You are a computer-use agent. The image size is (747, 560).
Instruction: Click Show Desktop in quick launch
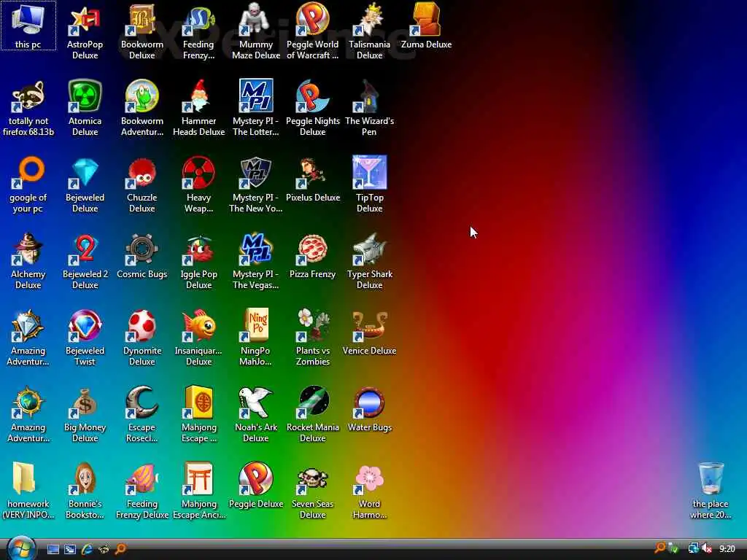tap(53, 550)
